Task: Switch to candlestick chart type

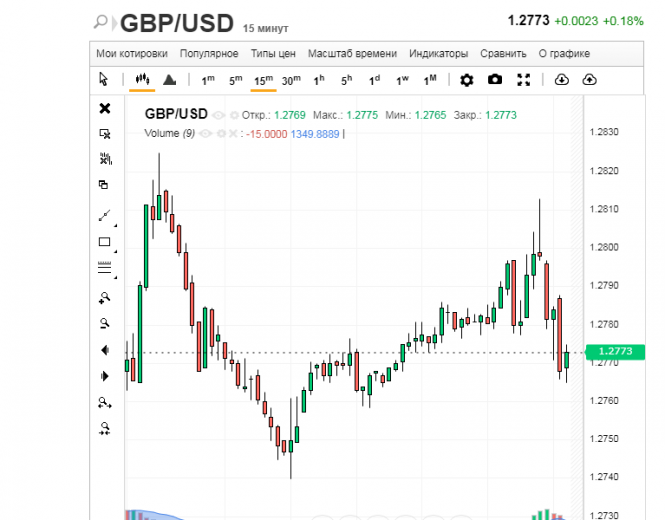Action: point(142,79)
